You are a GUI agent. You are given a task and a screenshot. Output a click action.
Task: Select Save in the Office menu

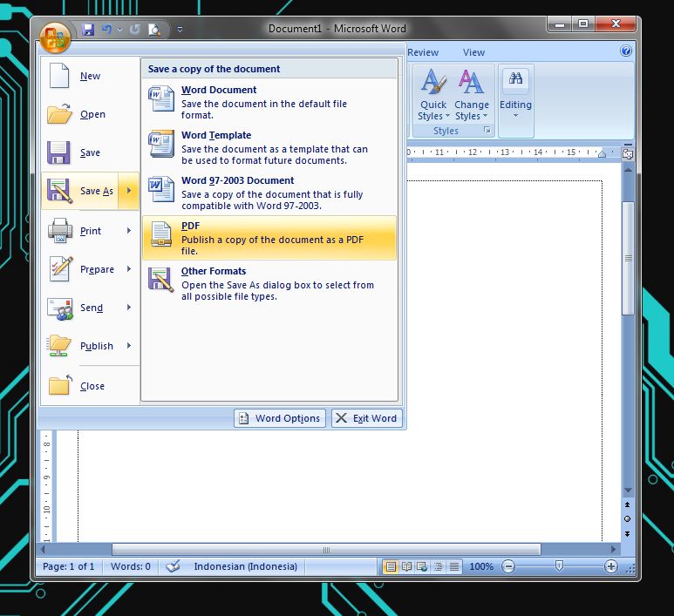pos(91,152)
